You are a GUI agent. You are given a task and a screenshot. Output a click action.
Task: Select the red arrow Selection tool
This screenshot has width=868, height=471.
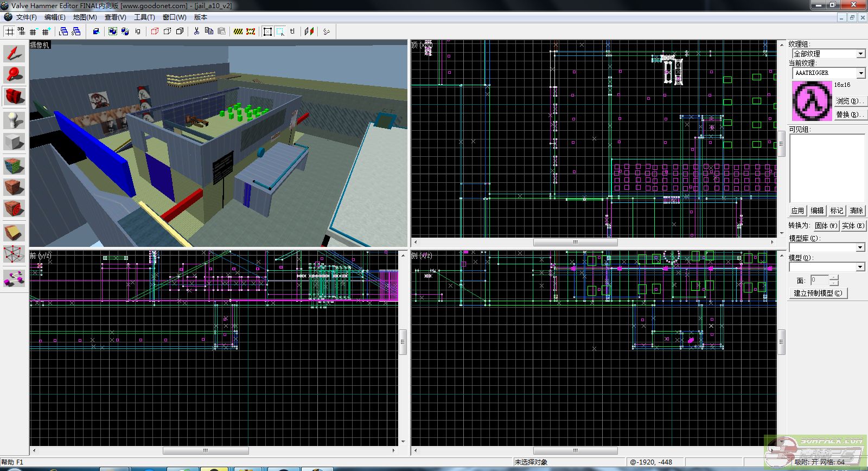click(14, 53)
